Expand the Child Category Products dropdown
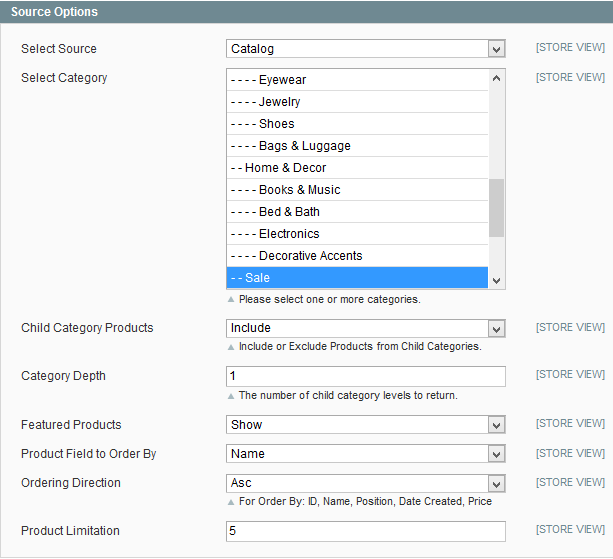This screenshot has height=559, width=613. click(366, 328)
